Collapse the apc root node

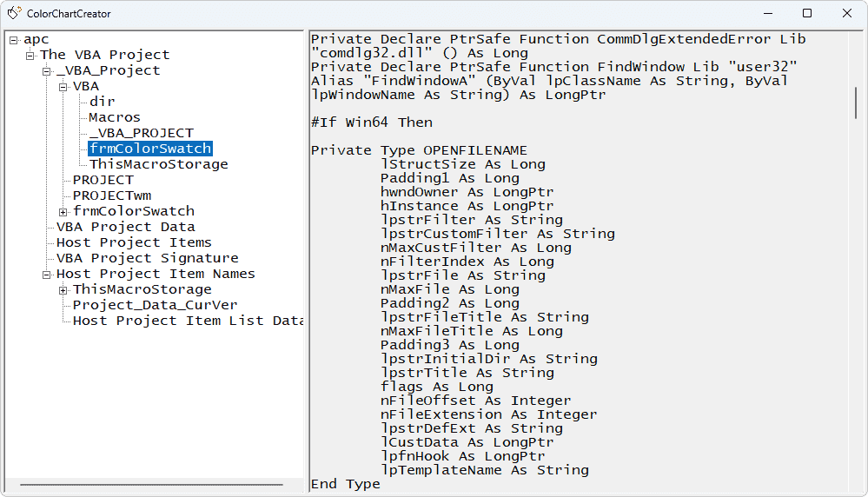14,40
